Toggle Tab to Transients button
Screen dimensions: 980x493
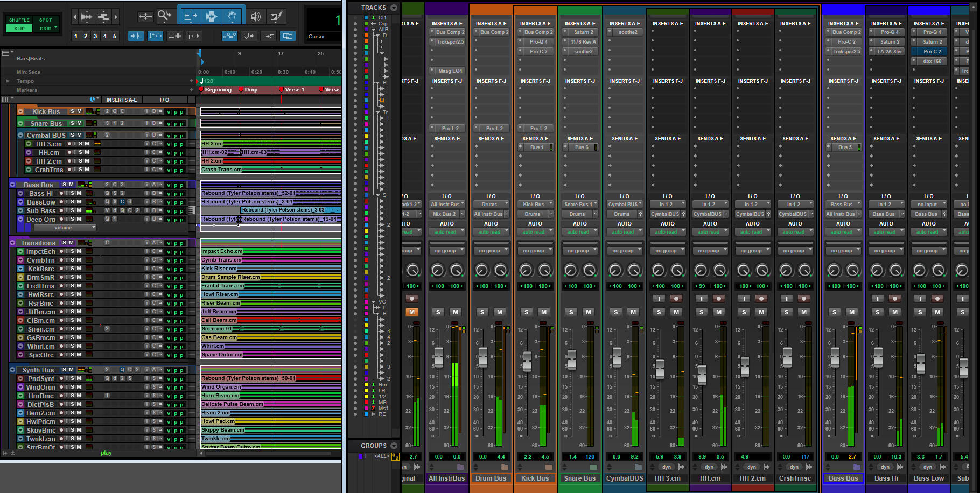[x=136, y=36]
